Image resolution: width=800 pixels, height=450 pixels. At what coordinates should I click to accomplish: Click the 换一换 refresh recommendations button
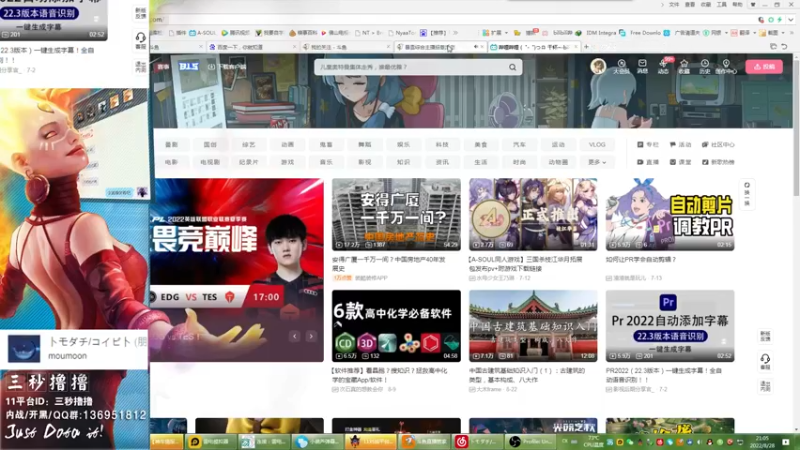click(x=747, y=194)
